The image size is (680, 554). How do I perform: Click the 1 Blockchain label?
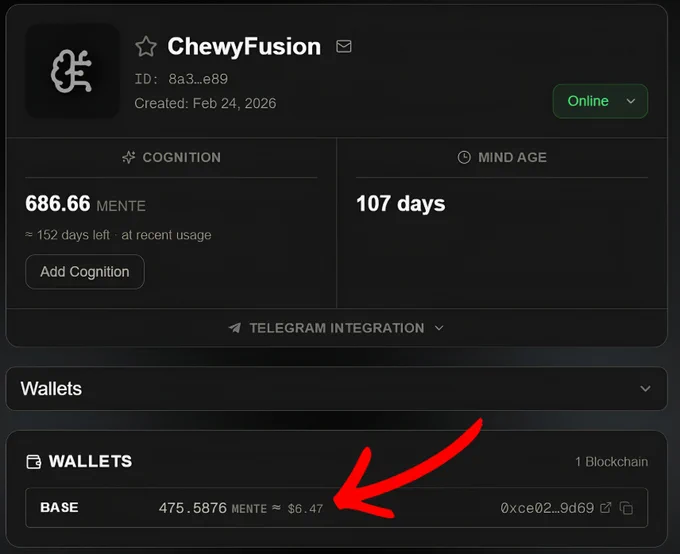[x=611, y=462]
